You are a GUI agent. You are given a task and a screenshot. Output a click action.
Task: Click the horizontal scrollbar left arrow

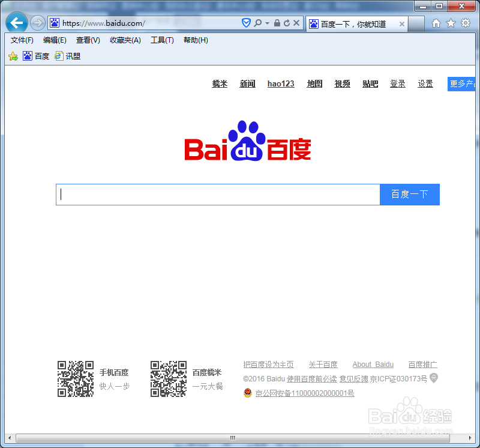(10, 438)
